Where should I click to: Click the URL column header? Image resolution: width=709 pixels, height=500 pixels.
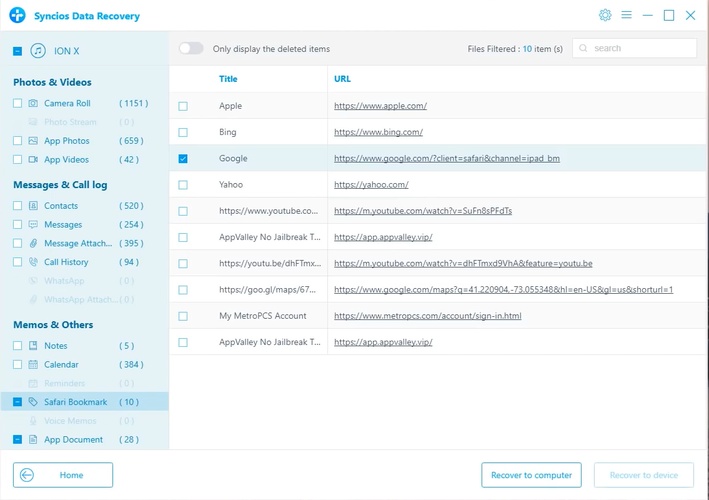coord(342,79)
